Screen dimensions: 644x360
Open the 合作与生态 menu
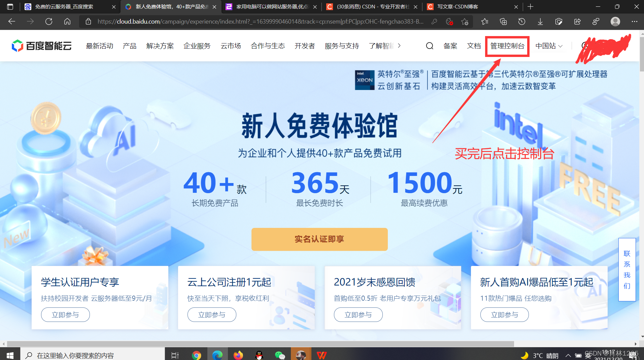(268, 46)
